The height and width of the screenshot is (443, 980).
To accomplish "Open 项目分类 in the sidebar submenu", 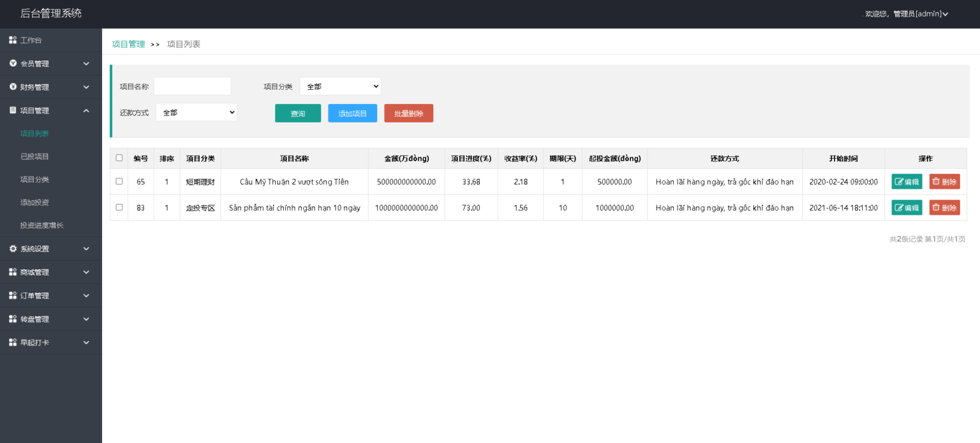I will pyautogui.click(x=34, y=179).
